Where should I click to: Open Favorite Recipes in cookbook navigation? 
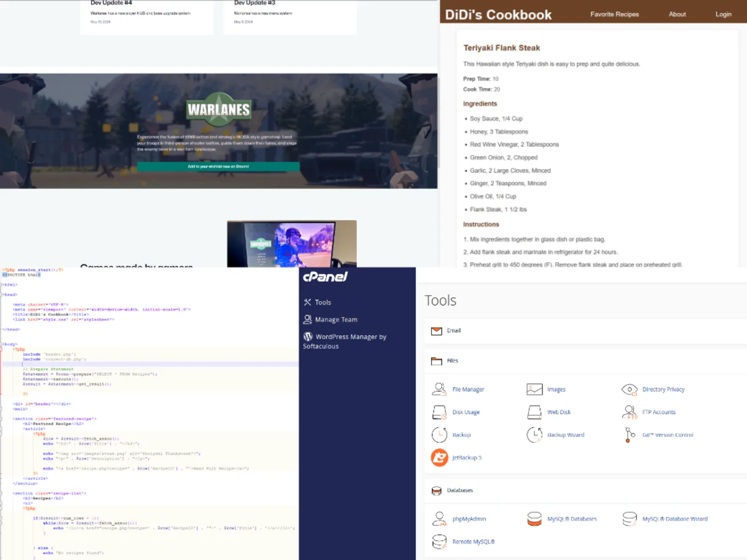pyautogui.click(x=615, y=14)
